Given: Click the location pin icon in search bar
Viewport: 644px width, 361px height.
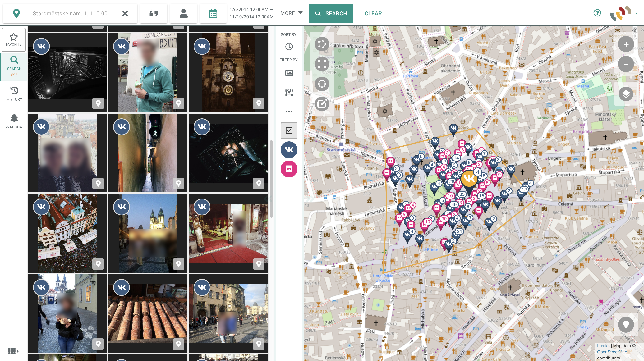Looking at the screenshot, I should click(16, 13).
